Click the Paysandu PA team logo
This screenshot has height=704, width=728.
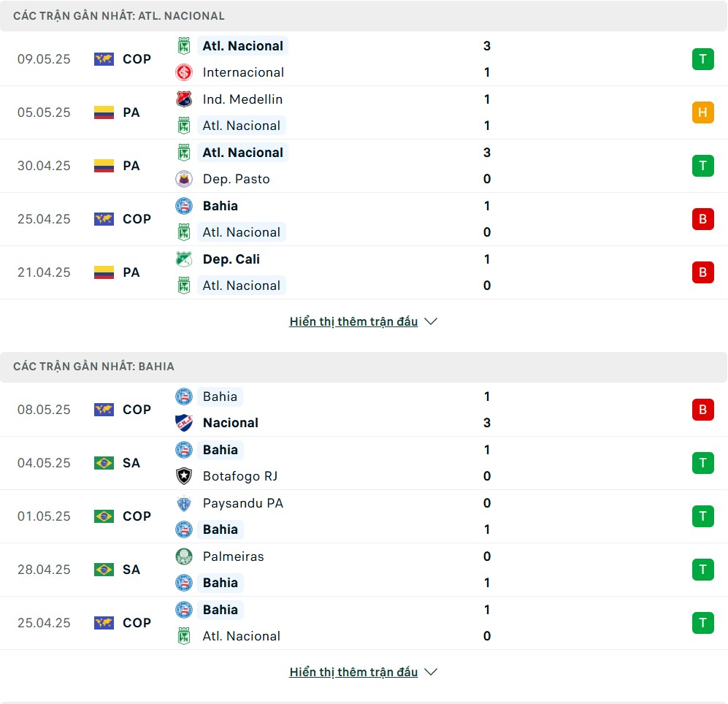coord(184,503)
